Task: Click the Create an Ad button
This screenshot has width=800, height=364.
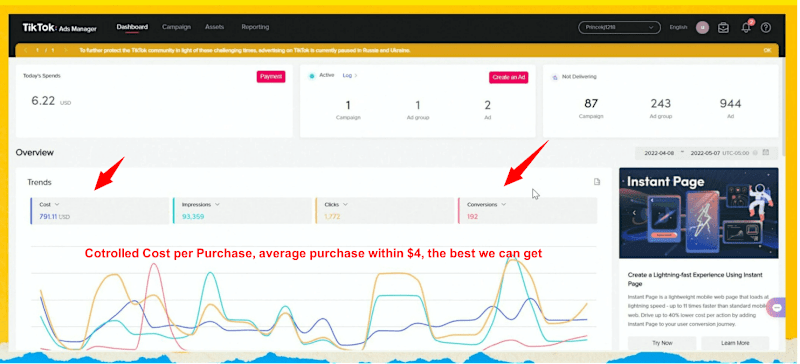Action: click(x=509, y=77)
